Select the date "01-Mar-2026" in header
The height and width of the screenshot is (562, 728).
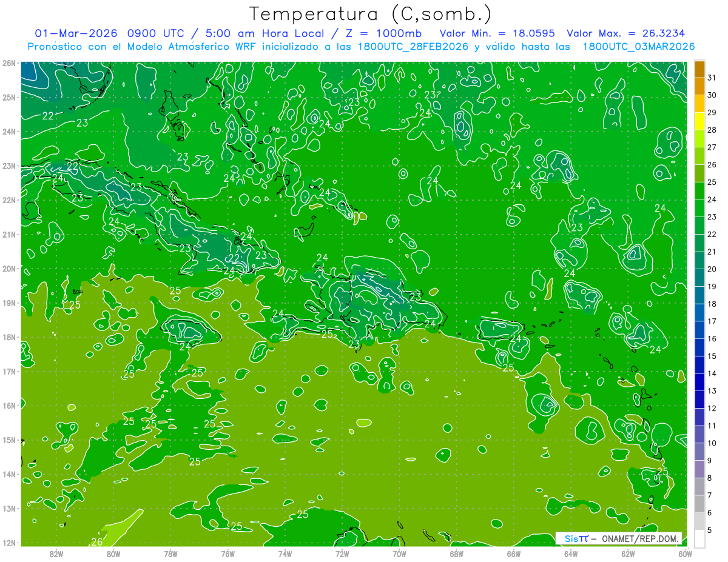click(x=76, y=33)
